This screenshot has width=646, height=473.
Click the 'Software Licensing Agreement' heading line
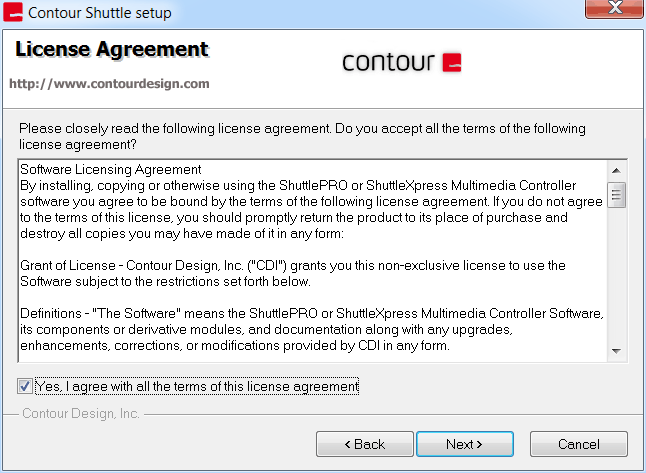[110, 169]
